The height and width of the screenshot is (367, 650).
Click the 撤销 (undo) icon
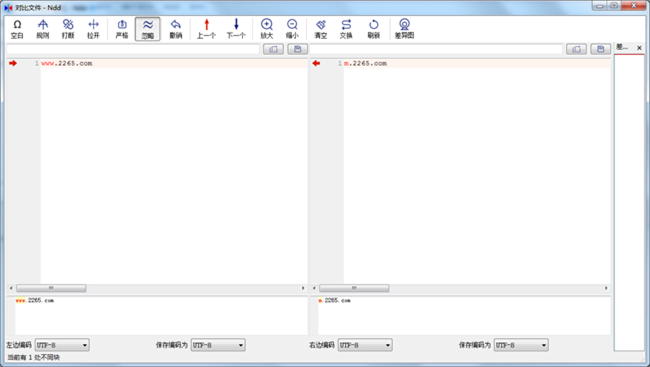tap(176, 29)
